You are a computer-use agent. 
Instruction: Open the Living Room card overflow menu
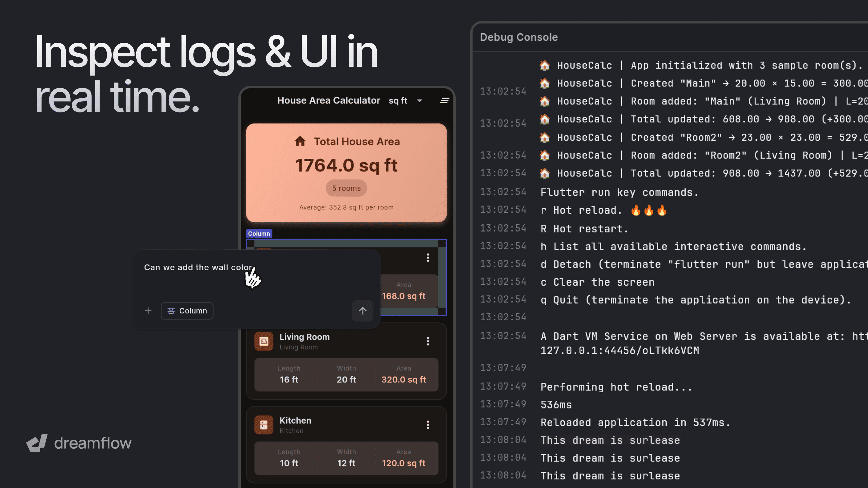tap(428, 341)
